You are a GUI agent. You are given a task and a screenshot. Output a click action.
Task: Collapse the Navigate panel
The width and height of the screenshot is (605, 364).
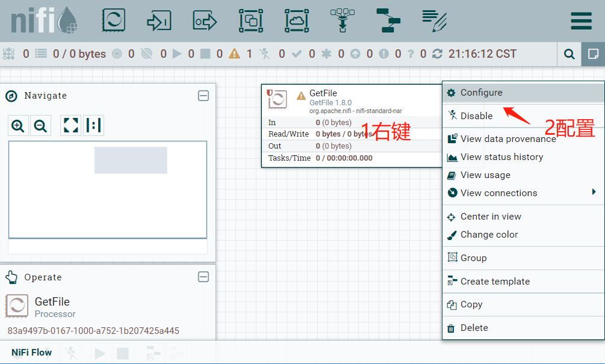(203, 96)
